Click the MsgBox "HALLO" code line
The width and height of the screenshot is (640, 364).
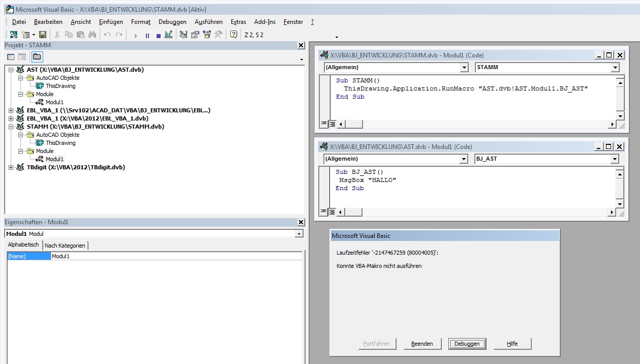click(x=368, y=180)
